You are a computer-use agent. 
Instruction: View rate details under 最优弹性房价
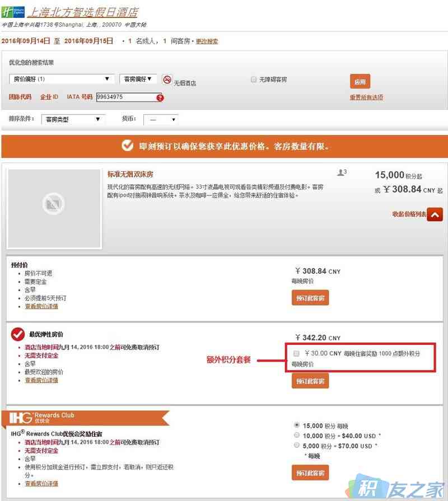[x=41, y=380]
